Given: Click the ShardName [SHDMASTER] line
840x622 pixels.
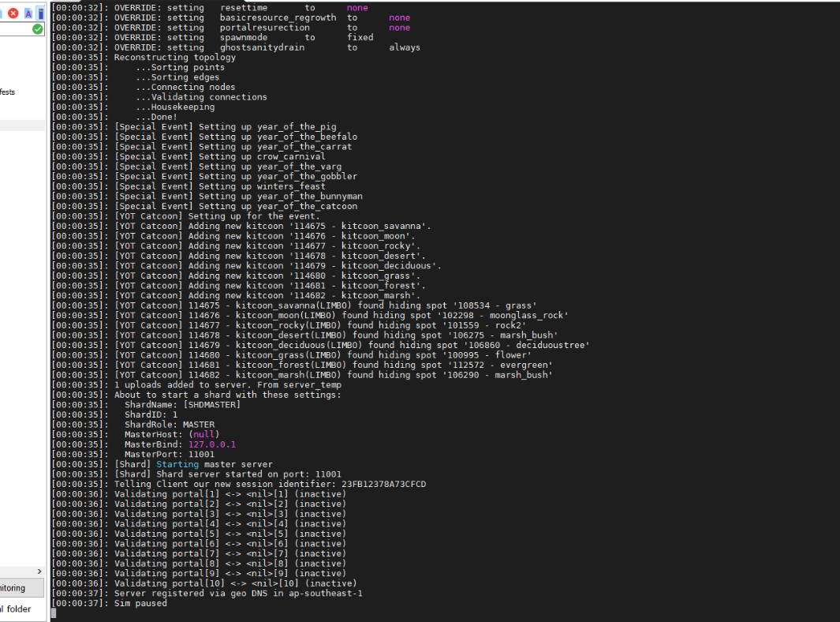Looking at the screenshot, I should point(182,404).
